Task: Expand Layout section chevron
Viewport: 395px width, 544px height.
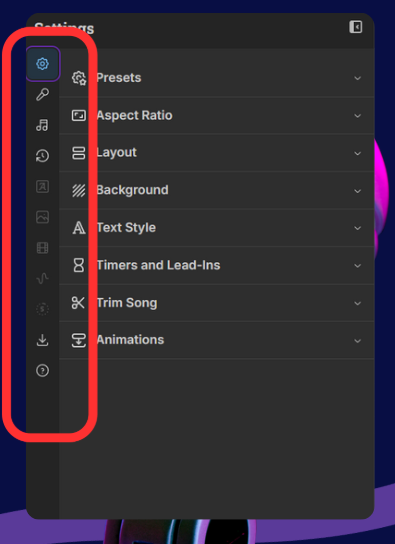Action: (358, 153)
